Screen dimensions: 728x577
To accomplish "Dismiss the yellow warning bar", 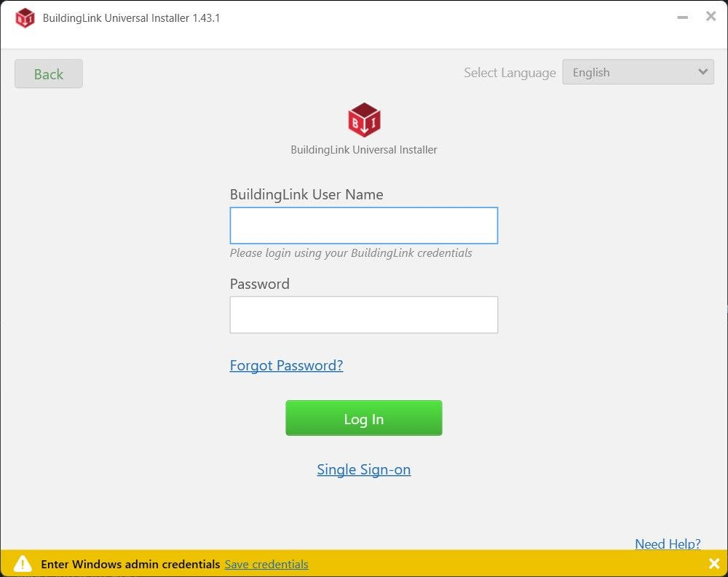I will 714,563.
